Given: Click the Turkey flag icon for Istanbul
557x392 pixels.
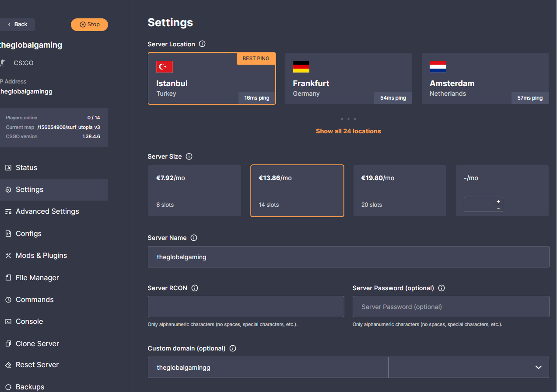Looking at the screenshot, I should pyautogui.click(x=165, y=66).
